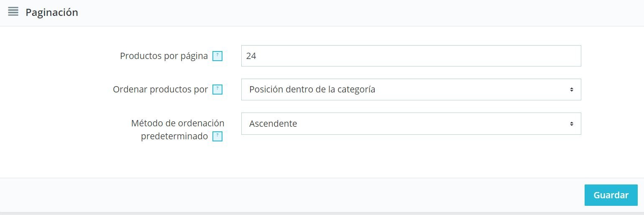Click the 'Ordenar productos por' label
Viewport: 644px width, 215px height.
160,90
